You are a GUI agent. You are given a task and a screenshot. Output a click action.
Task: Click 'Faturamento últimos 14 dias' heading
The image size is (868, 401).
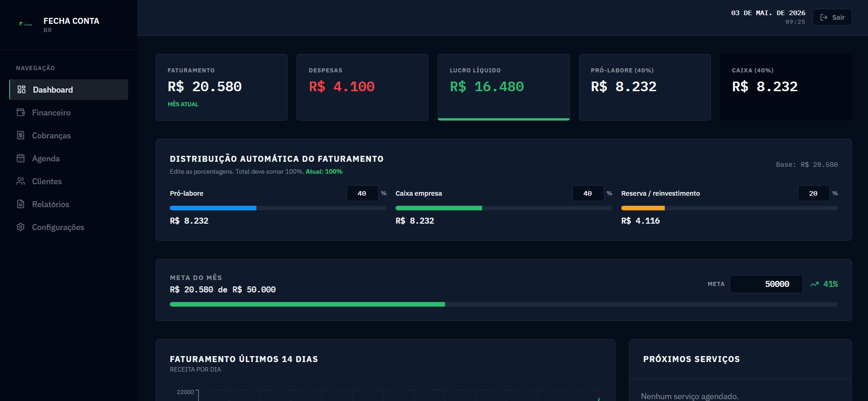click(x=244, y=359)
